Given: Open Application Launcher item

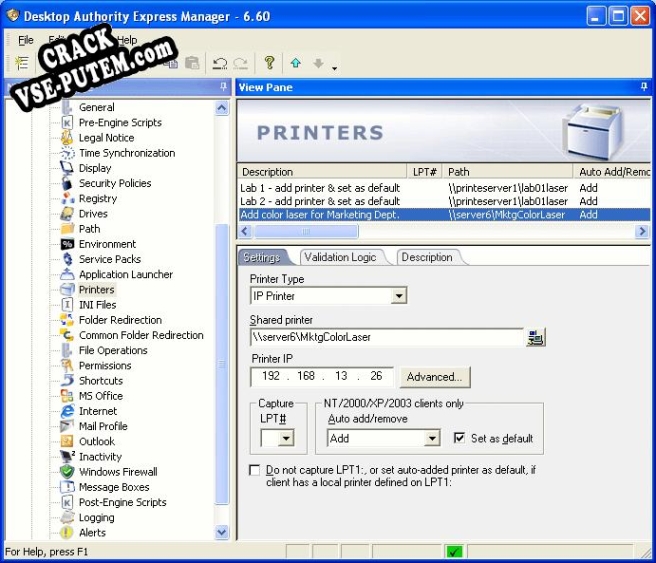Looking at the screenshot, I should (126, 274).
